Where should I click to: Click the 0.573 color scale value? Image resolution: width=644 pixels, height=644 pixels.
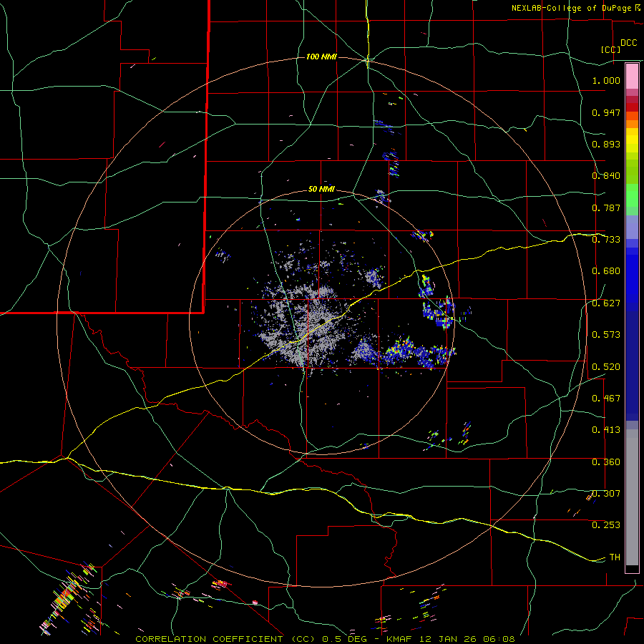pyautogui.click(x=606, y=335)
